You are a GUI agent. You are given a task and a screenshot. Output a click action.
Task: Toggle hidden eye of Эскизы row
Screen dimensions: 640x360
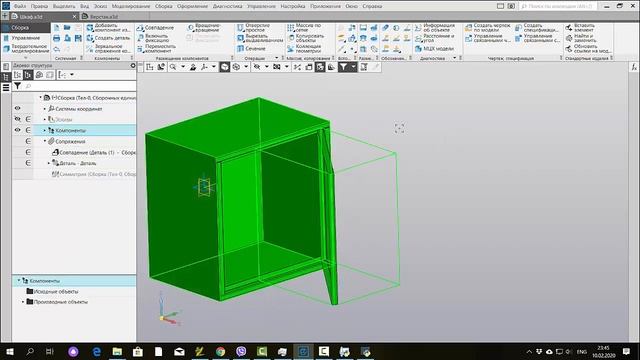(17, 119)
